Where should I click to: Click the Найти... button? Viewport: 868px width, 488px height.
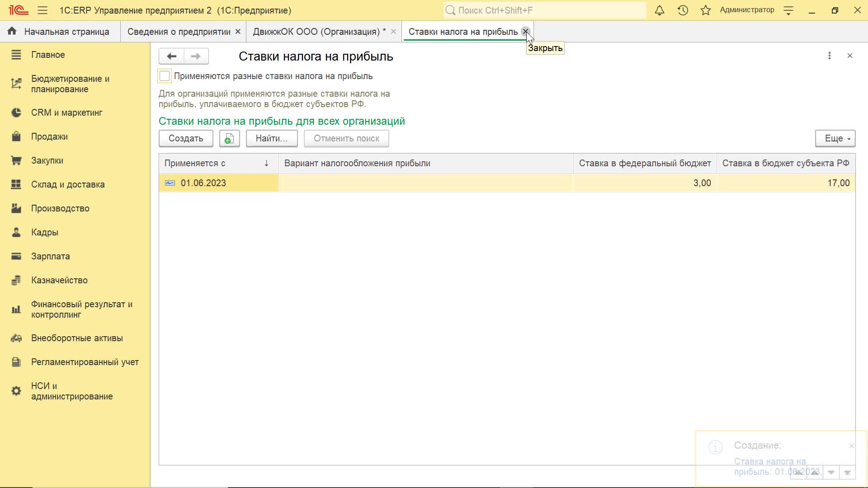(x=272, y=138)
